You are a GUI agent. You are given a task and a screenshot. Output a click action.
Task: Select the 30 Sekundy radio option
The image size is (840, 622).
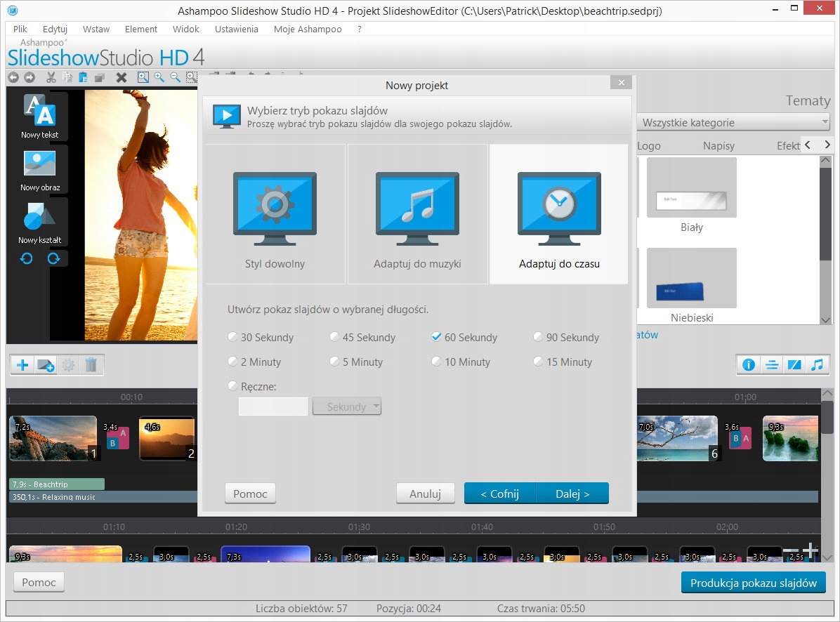(232, 337)
